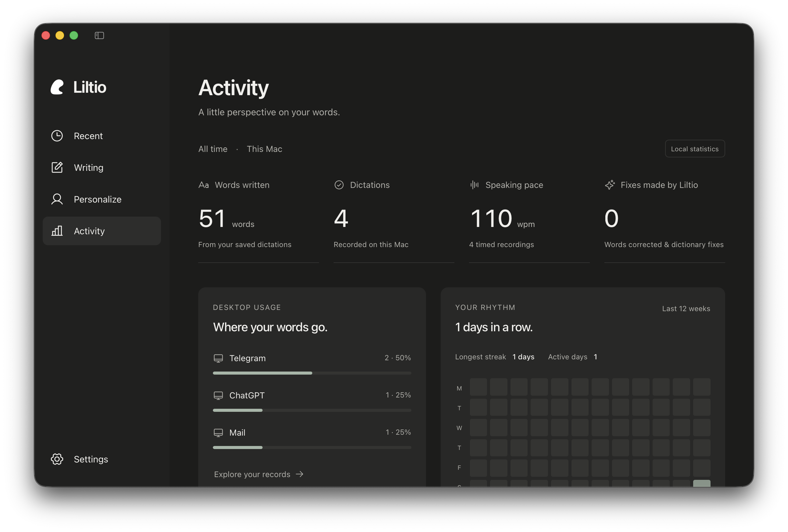788x532 pixels.
Task: Click the Last 12 weeks label
Action: [x=686, y=308]
